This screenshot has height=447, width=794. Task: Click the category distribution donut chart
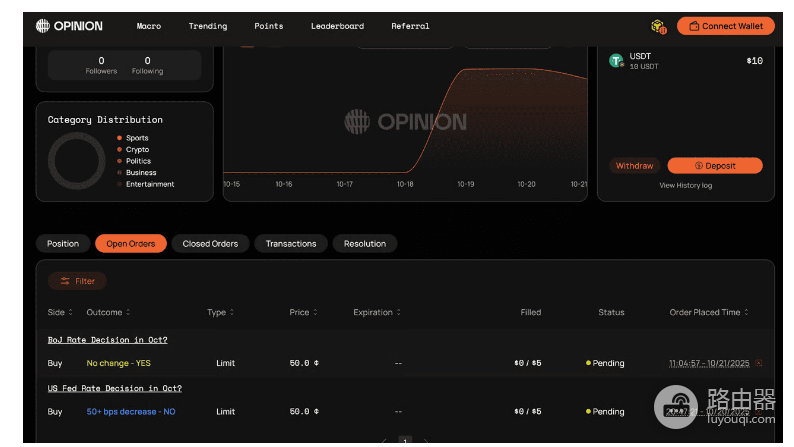[x=76, y=161]
